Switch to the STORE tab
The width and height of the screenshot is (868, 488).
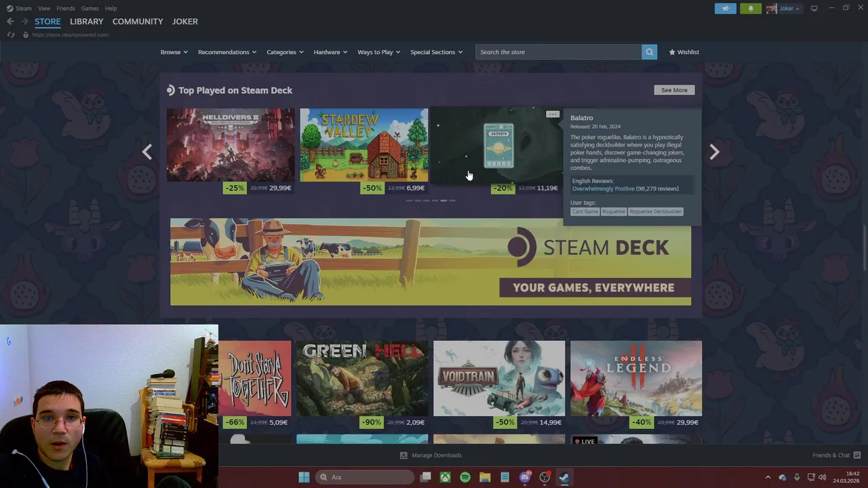pyautogui.click(x=47, y=22)
